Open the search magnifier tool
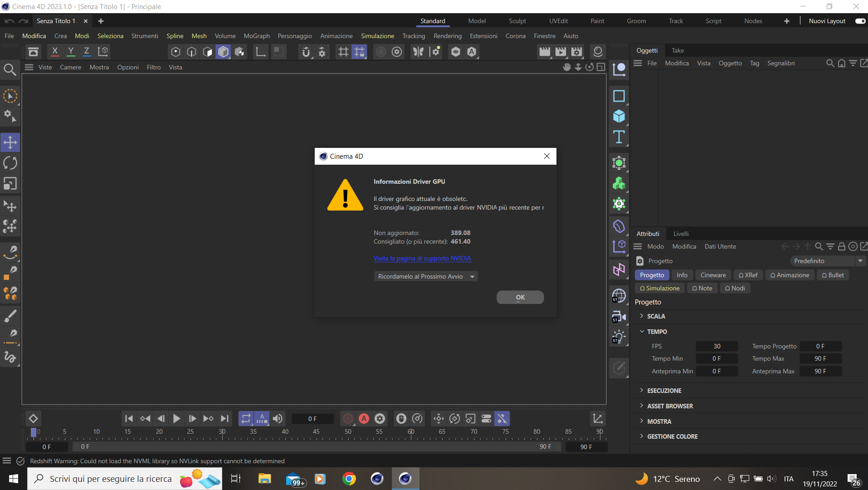Image resolution: width=868 pixels, height=490 pixels. point(10,69)
